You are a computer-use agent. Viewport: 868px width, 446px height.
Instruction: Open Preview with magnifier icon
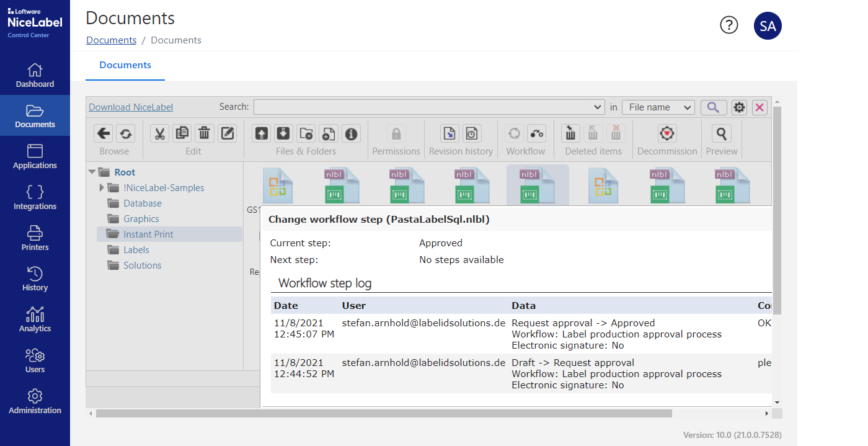(722, 133)
